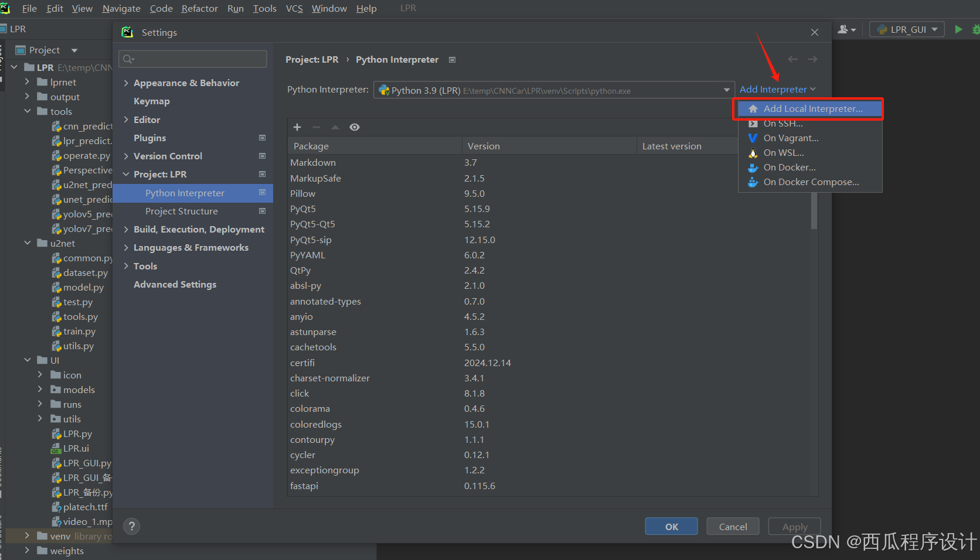
Task: Click the upgrade package arrow icon
Action: click(x=335, y=127)
